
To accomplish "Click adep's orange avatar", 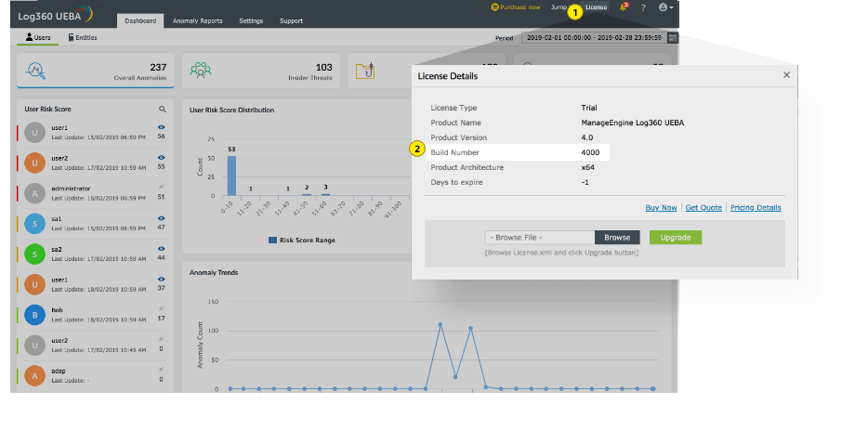I will click(35, 376).
